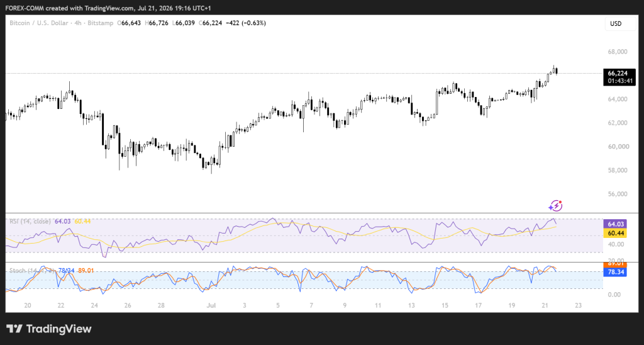Click the 21 date on time axis

(545, 305)
